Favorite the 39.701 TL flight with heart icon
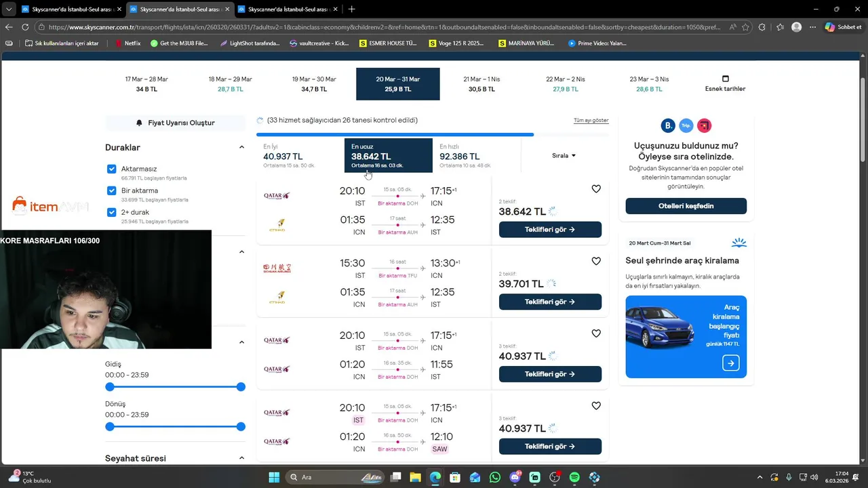The image size is (868, 488). (x=596, y=261)
